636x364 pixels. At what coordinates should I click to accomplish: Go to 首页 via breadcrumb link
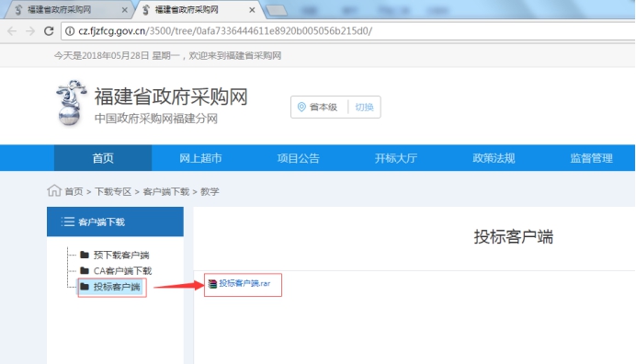click(74, 191)
